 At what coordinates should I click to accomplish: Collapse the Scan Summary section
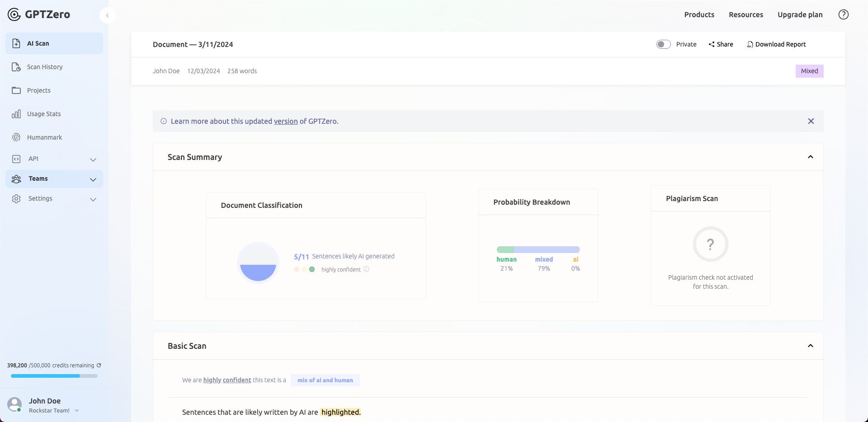coord(811,157)
